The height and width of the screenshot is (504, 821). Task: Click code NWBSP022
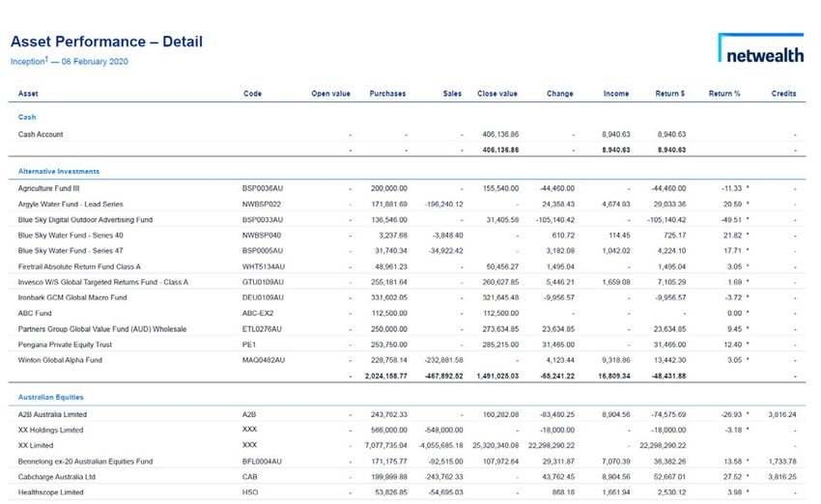point(262,204)
